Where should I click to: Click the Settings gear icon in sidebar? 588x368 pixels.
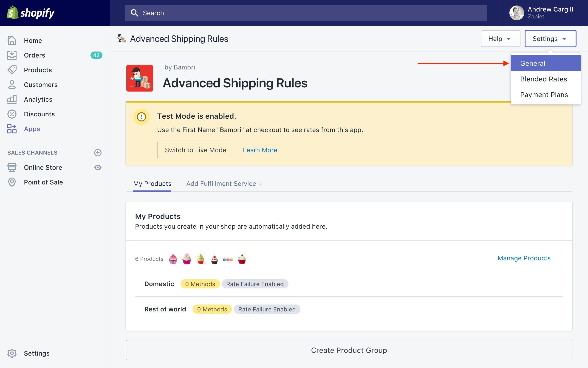click(x=12, y=353)
